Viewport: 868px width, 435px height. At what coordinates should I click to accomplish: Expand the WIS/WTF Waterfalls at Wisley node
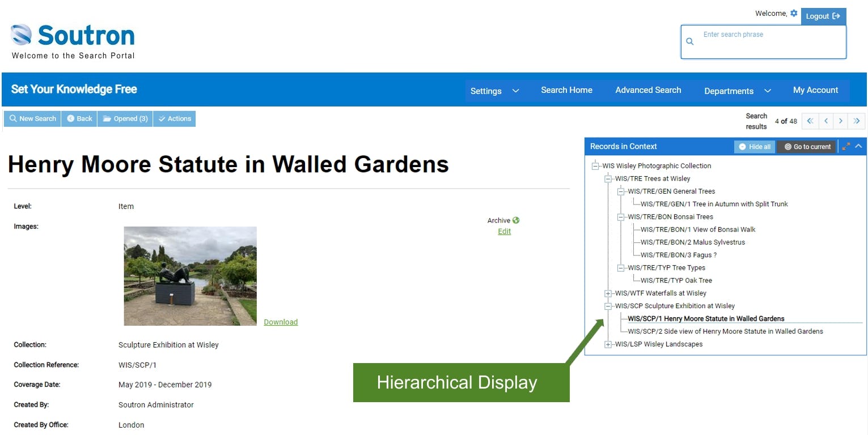point(607,293)
